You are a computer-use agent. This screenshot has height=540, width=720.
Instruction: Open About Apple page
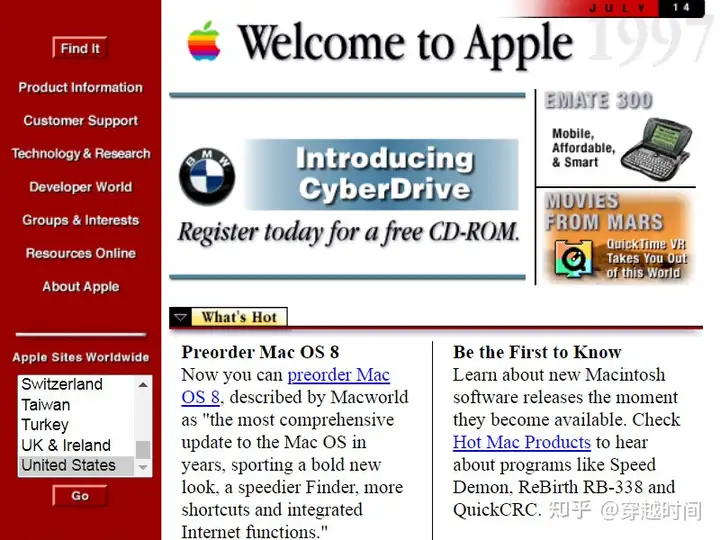81,287
